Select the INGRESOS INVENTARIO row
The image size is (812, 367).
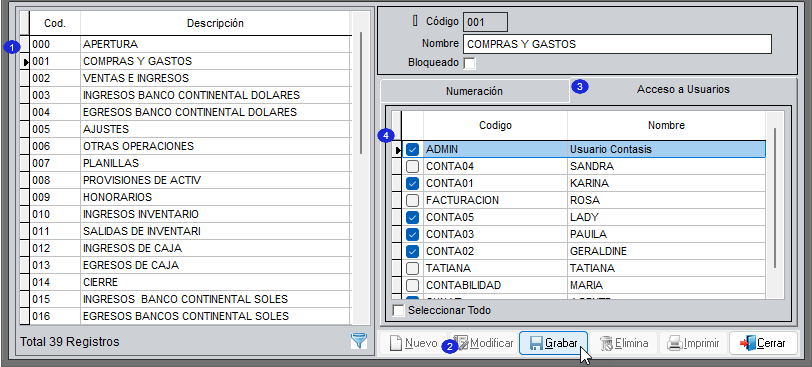190,214
